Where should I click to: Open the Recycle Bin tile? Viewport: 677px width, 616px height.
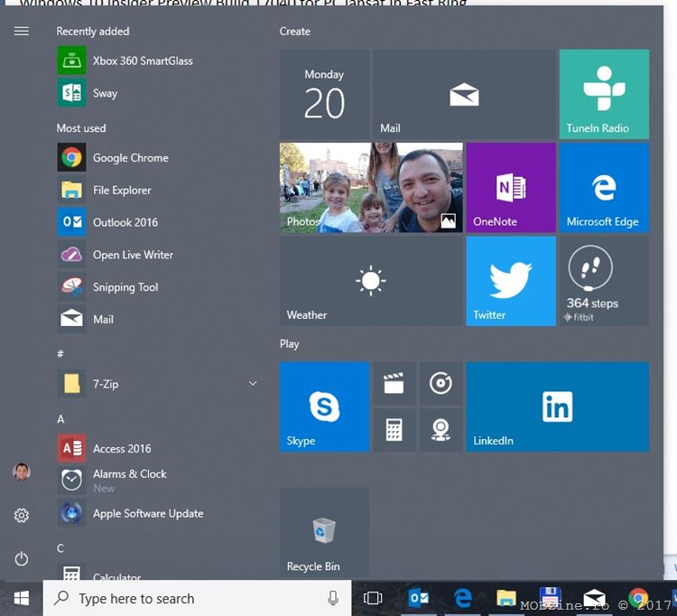tap(324, 533)
